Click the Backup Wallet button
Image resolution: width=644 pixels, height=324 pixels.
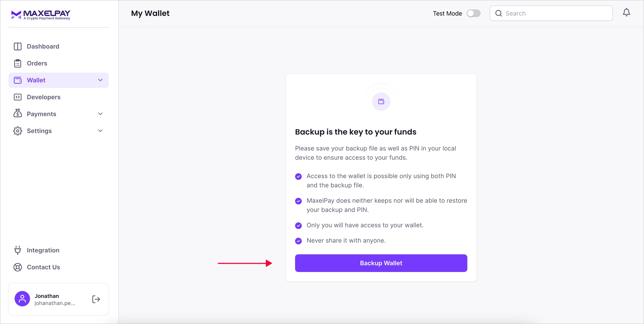[x=381, y=263]
